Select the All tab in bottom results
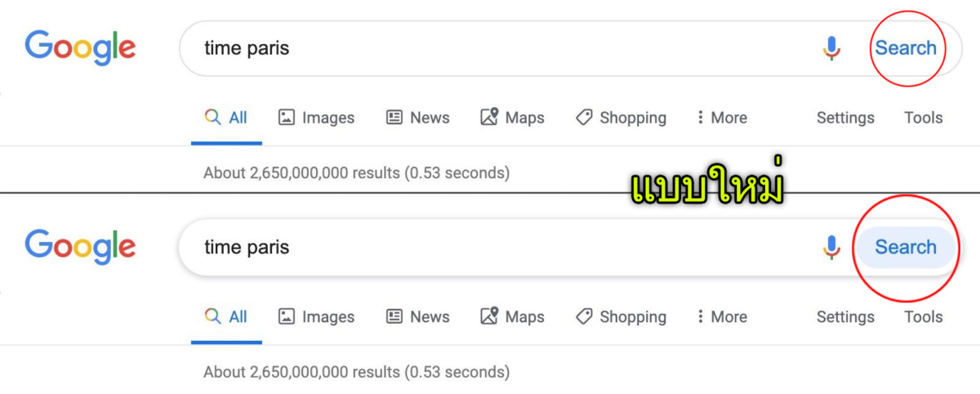This screenshot has width=980, height=394. pyautogui.click(x=226, y=317)
